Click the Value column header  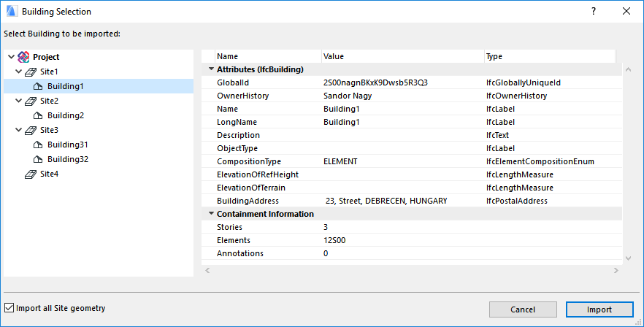tap(402, 56)
